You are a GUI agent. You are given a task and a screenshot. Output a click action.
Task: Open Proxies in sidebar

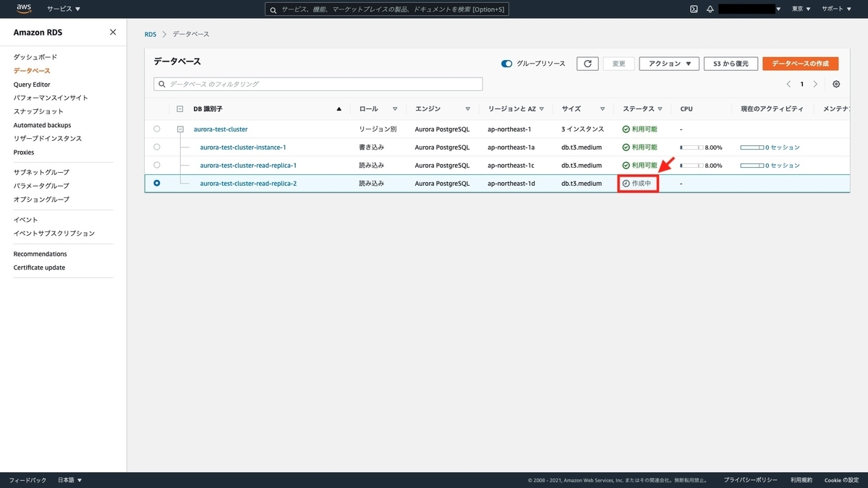[24, 153]
